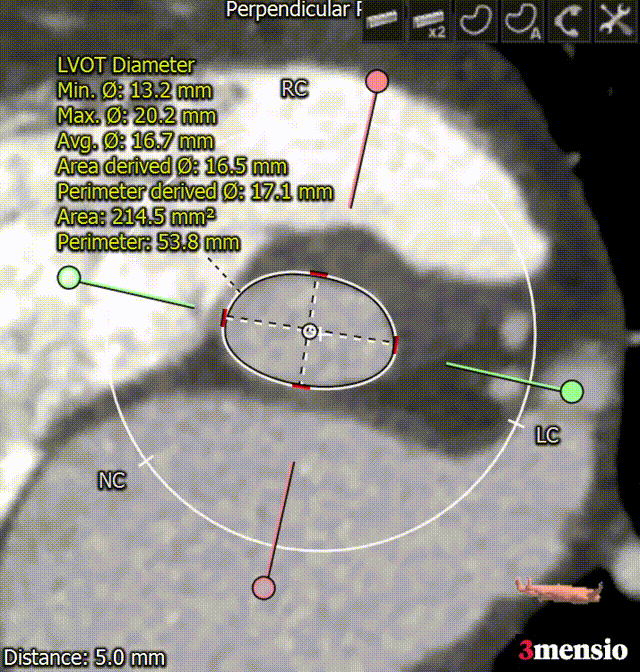640x672 pixels.
Task: Click the green handle on the left side
Action: click(69, 278)
